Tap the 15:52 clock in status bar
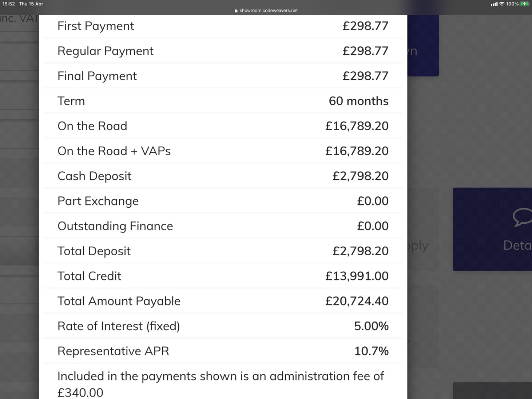 point(9,4)
